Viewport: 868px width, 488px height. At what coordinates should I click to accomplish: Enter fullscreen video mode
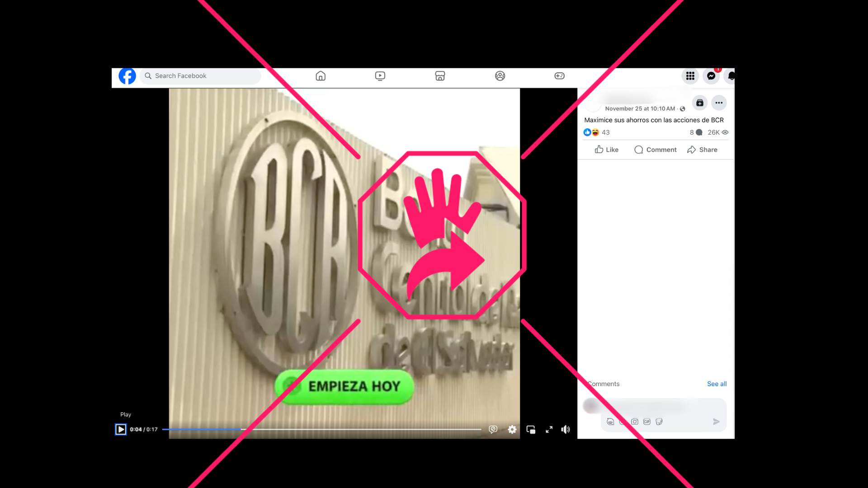tap(549, 429)
